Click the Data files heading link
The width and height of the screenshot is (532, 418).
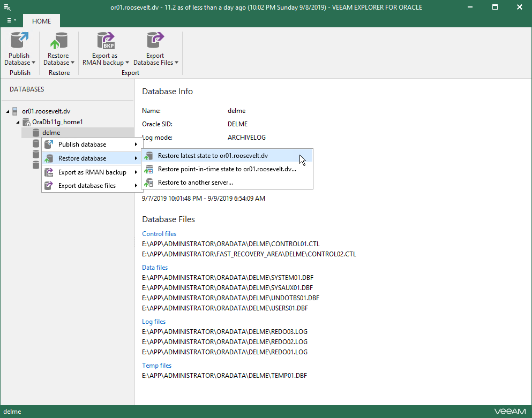pos(155,268)
